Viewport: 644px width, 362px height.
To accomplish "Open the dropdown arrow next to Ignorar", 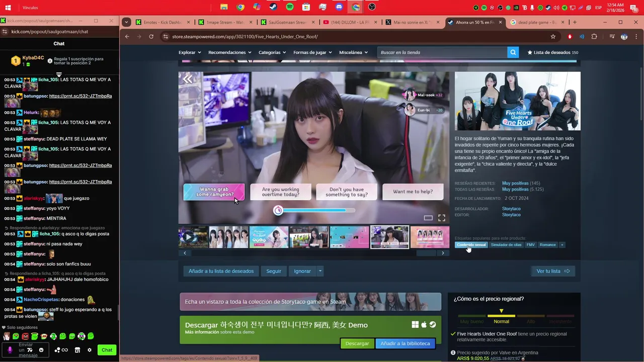I will (x=320, y=271).
